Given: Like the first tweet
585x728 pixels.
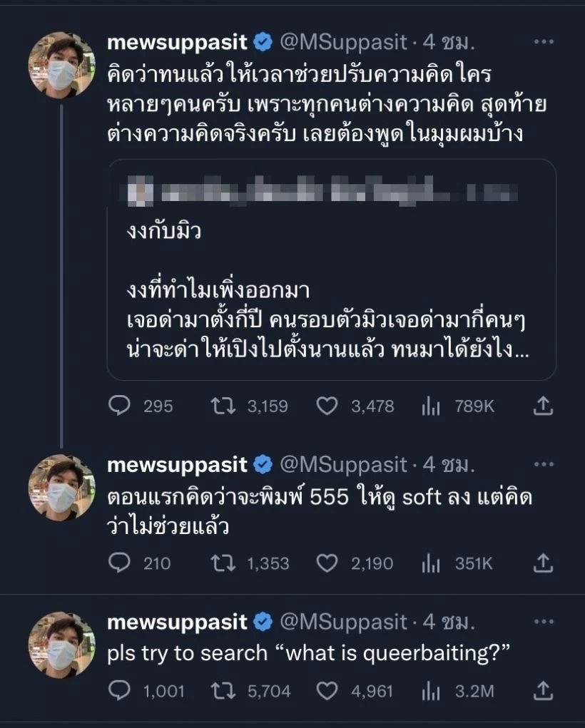Looking at the screenshot, I should [x=326, y=406].
